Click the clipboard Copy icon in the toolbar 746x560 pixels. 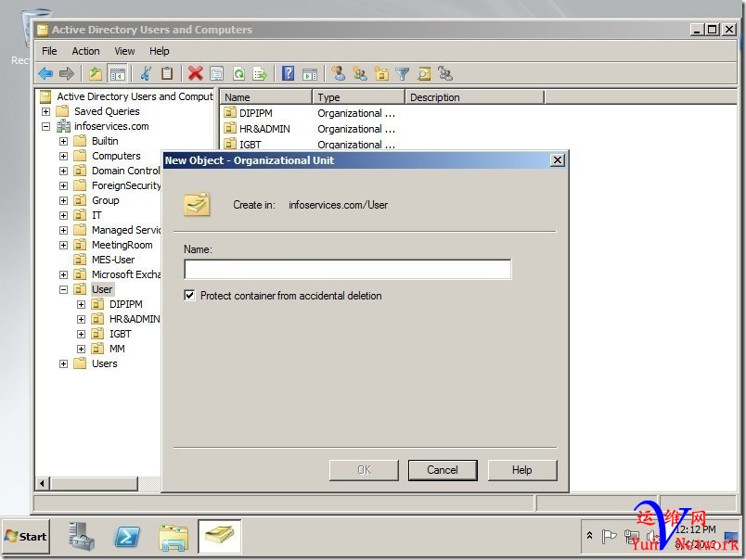click(x=167, y=73)
